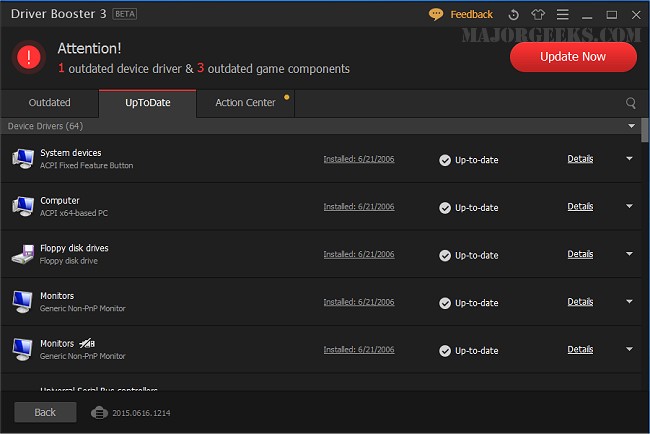Click the first Monitors device icon
The image size is (650, 434).
[x=23, y=302]
